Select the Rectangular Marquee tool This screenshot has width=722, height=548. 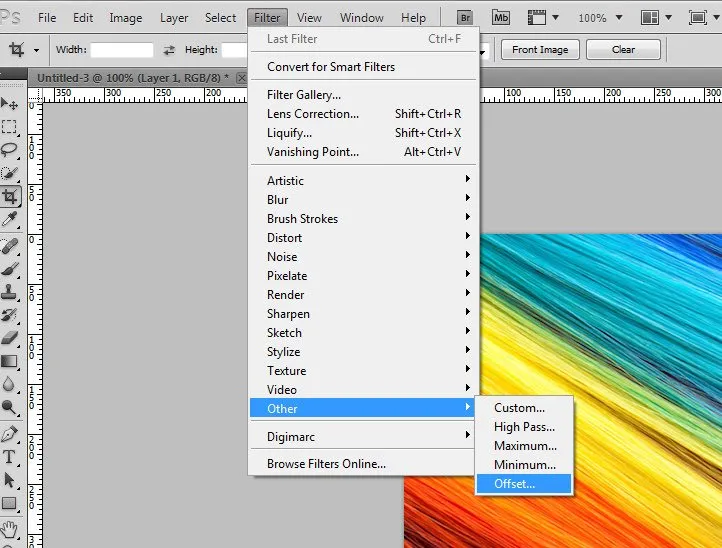9,127
